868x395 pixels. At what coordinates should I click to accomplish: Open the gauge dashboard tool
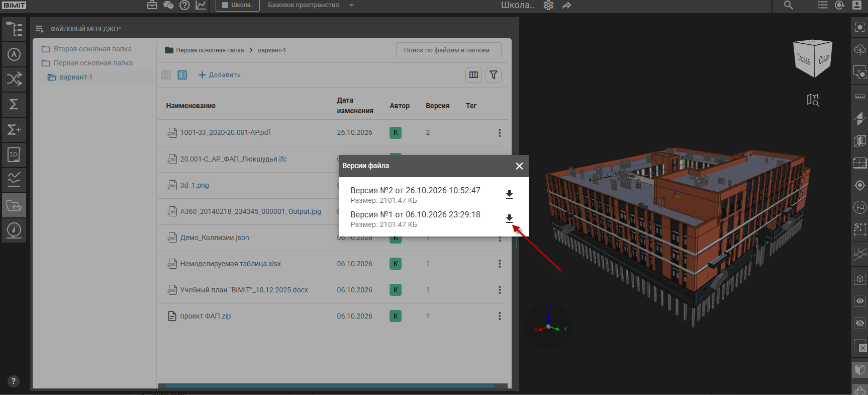click(x=14, y=230)
